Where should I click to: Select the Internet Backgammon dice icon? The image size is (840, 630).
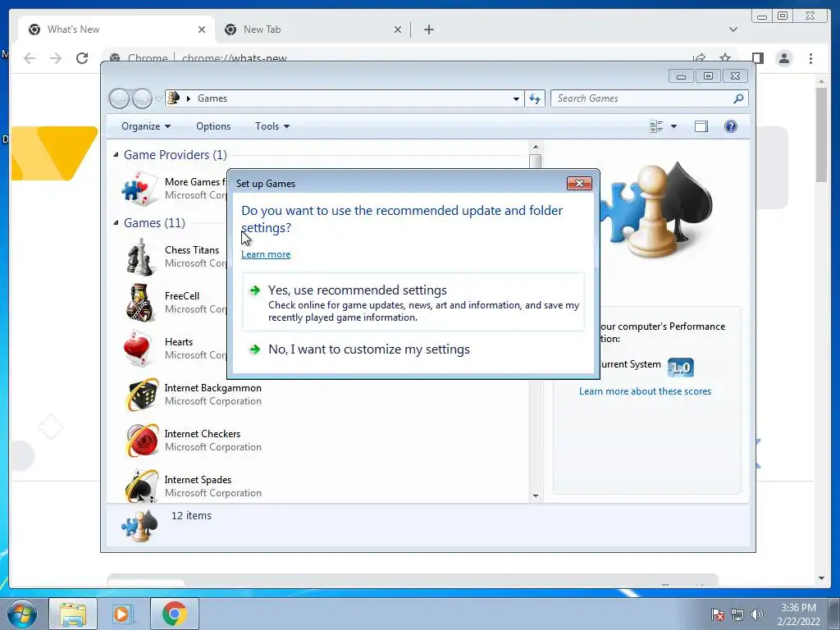pos(141,395)
